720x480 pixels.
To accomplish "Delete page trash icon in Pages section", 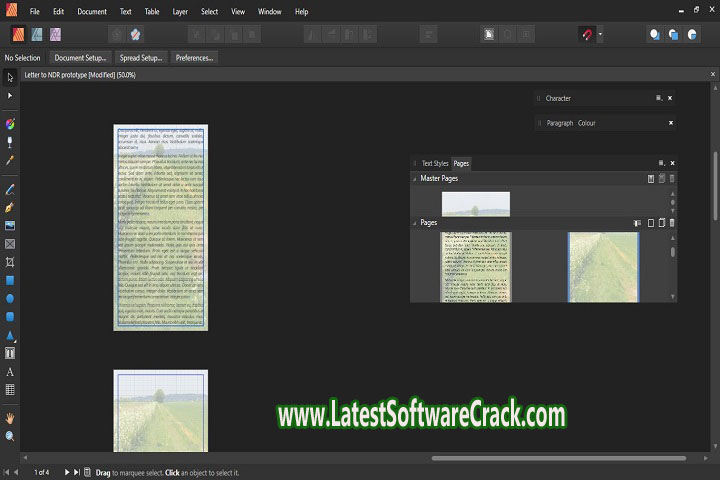I will click(x=672, y=223).
